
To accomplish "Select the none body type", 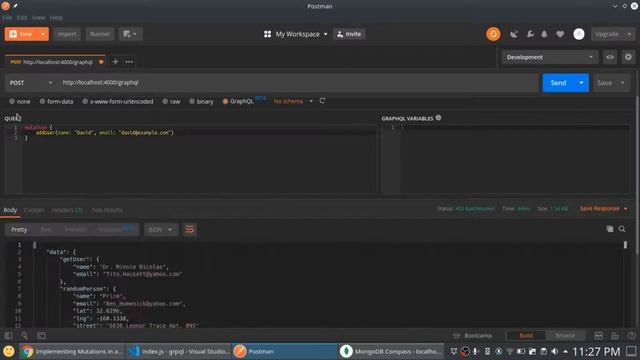I will coord(20,101).
